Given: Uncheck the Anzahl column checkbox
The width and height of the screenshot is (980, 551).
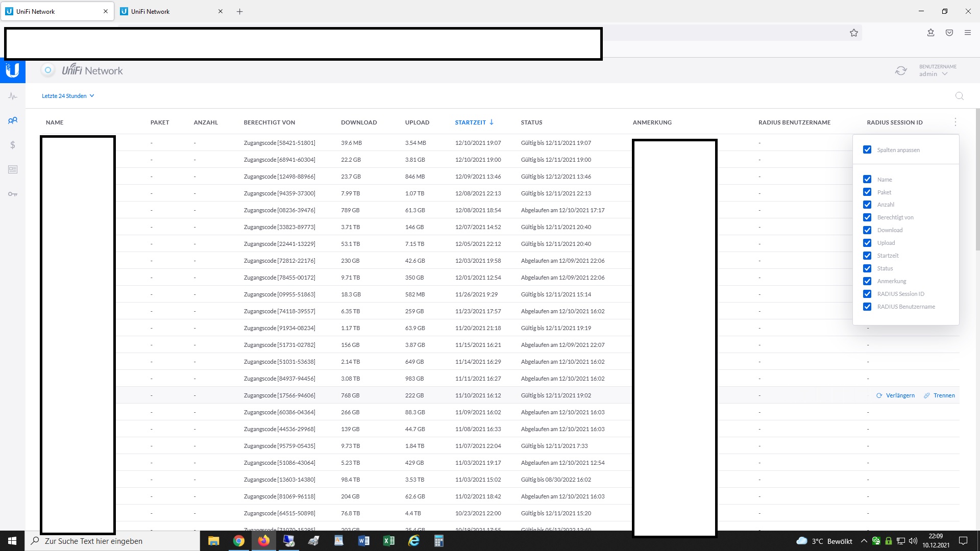Looking at the screenshot, I should tap(867, 205).
